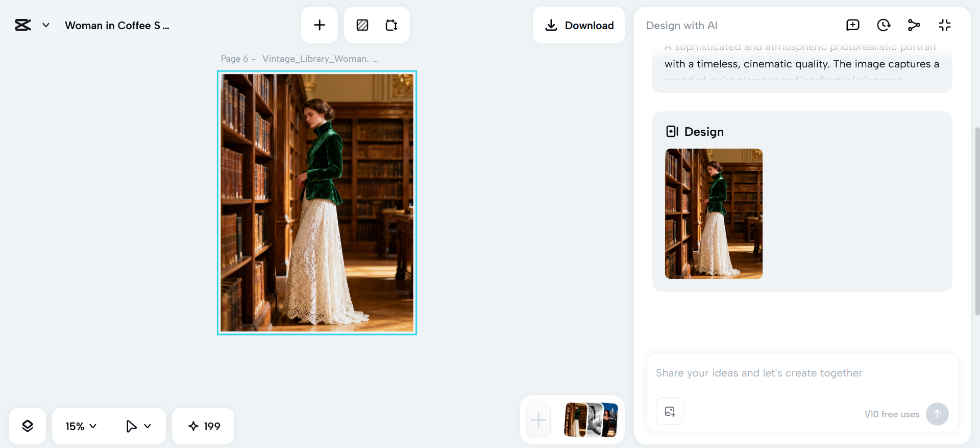Click the generated Design image thumbnail
The image size is (980, 448).
tap(714, 214)
